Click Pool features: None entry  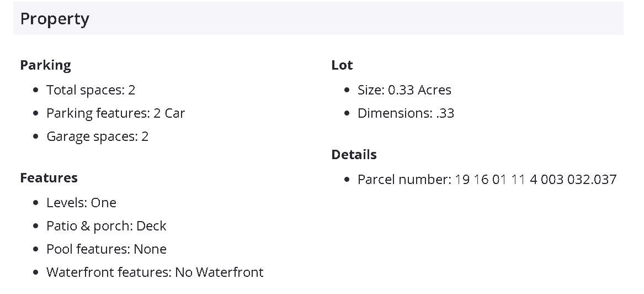coord(106,249)
